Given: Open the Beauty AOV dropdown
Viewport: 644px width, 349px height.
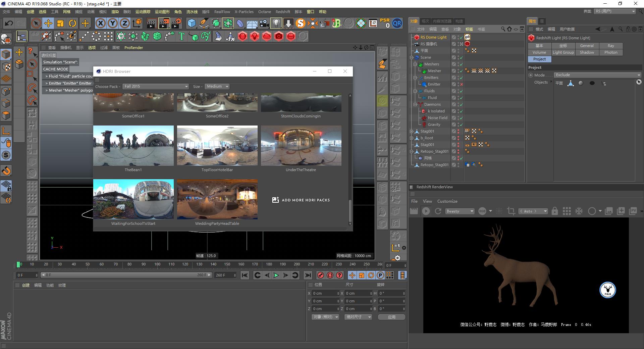Looking at the screenshot, I should (x=460, y=211).
